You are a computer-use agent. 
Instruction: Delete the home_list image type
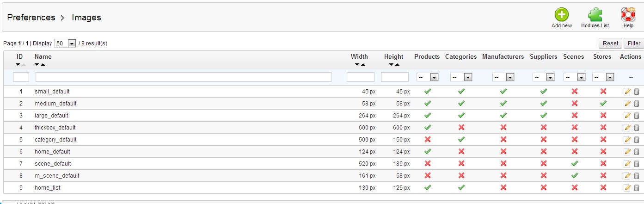point(637,188)
